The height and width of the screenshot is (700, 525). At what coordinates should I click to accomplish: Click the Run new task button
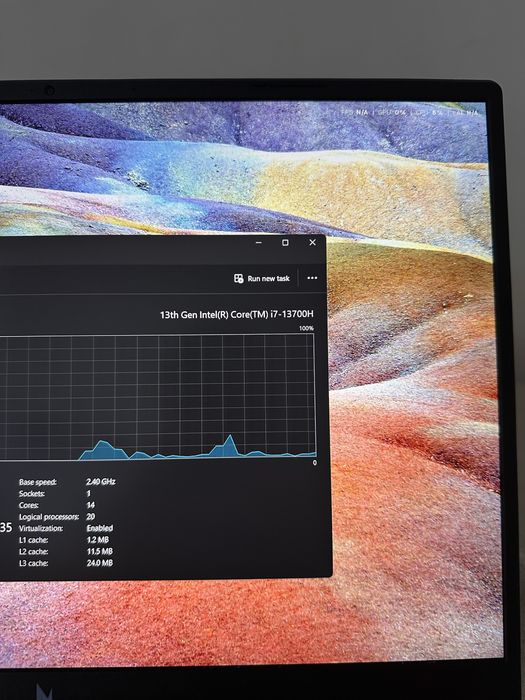(x=262, y=279)
